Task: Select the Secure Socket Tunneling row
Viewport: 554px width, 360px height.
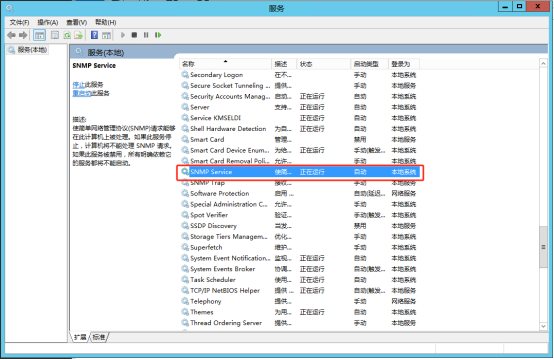Action: [299, 85]
